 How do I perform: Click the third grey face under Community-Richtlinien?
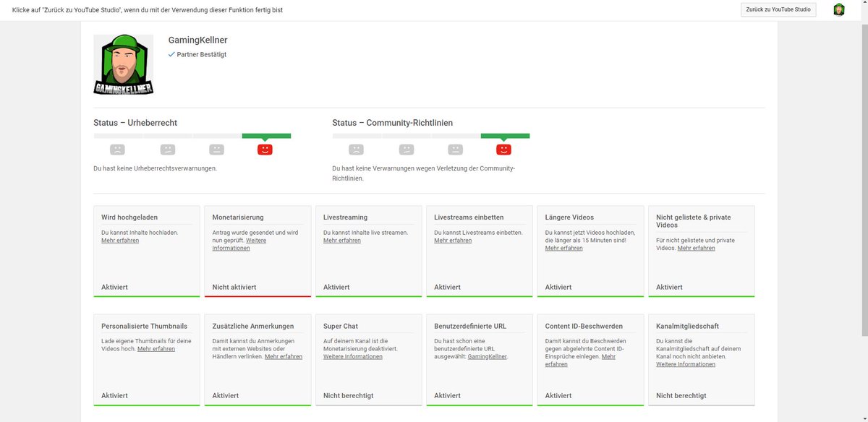[455, 150]
